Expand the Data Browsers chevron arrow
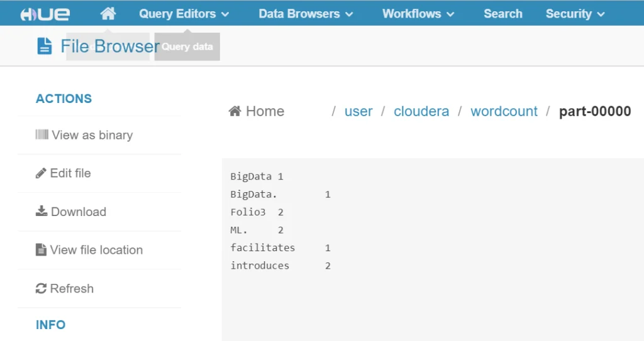Screen dimensions: 644x341 click(349, 14)
